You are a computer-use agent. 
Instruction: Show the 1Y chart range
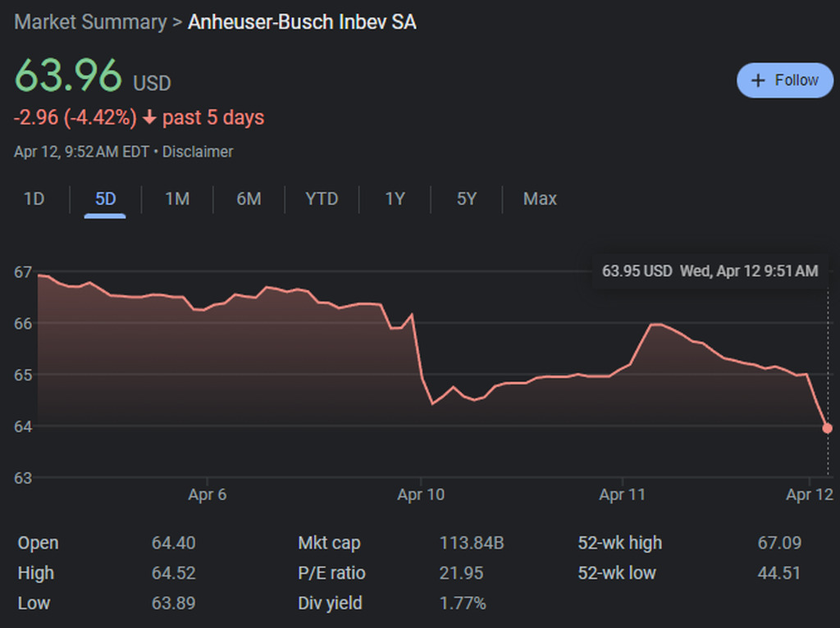click(395, 199)
